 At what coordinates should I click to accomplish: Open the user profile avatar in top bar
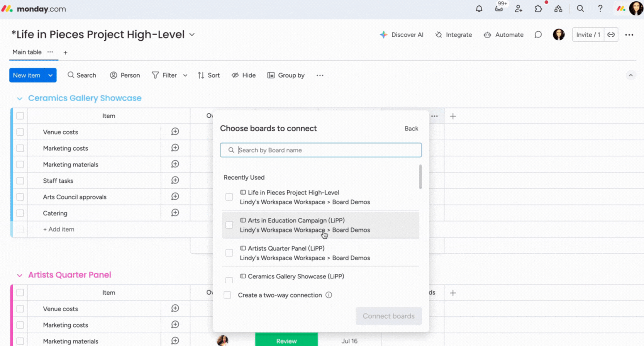pyautogui.click(x=636, y=8)
